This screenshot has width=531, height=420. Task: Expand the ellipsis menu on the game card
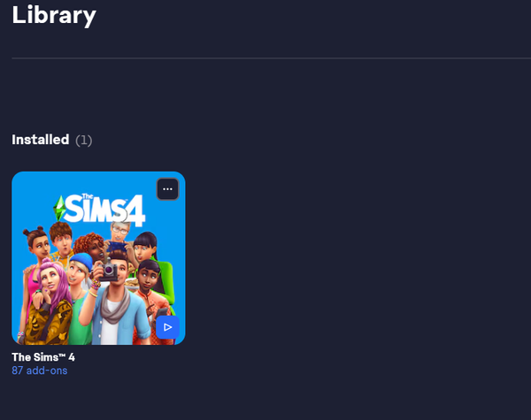pyautogui.click(x=167, y=189)
